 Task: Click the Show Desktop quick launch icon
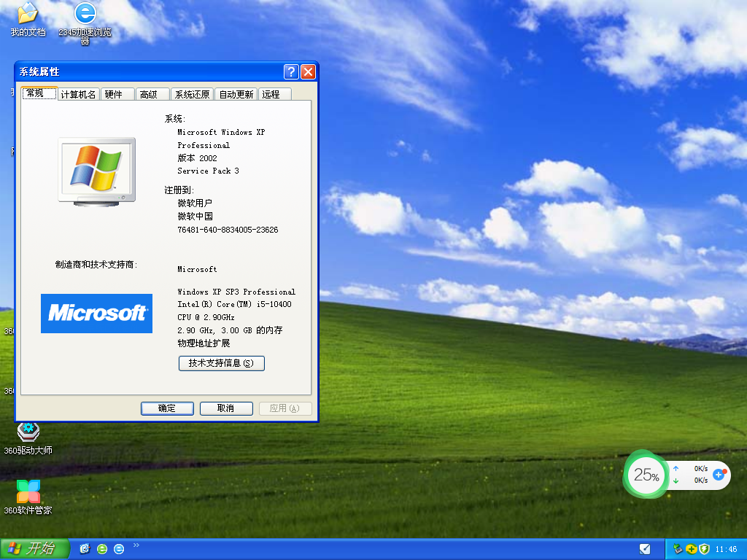pos(85,549)
